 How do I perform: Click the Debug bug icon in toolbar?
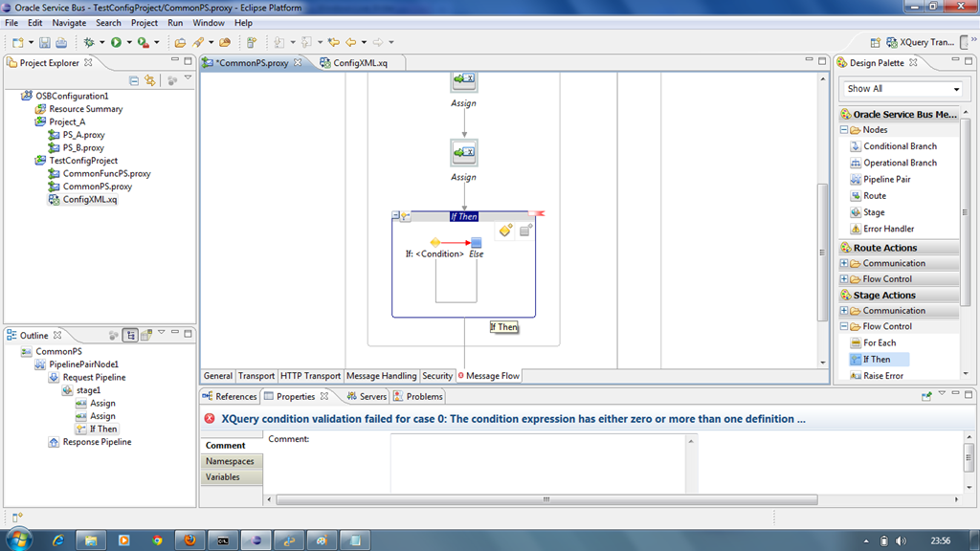89,42
